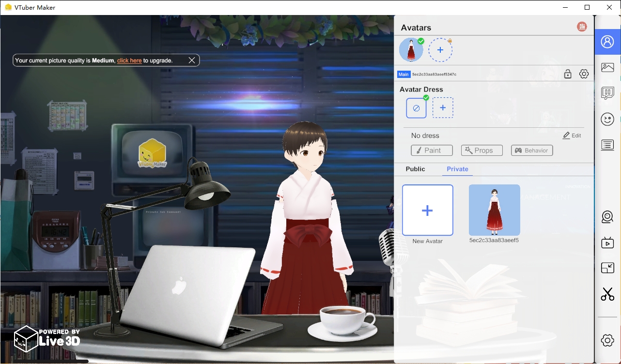Screen dimensions: 621x364
Task: Click the New Avatar plus tile
Action: tap(427, 210)
